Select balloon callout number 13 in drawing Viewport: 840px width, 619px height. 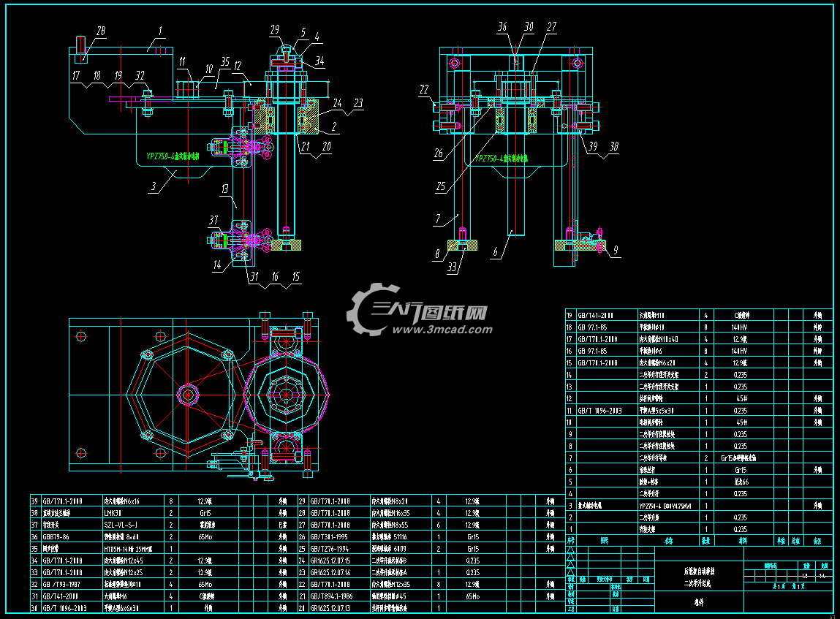click(x=224, y=189)
